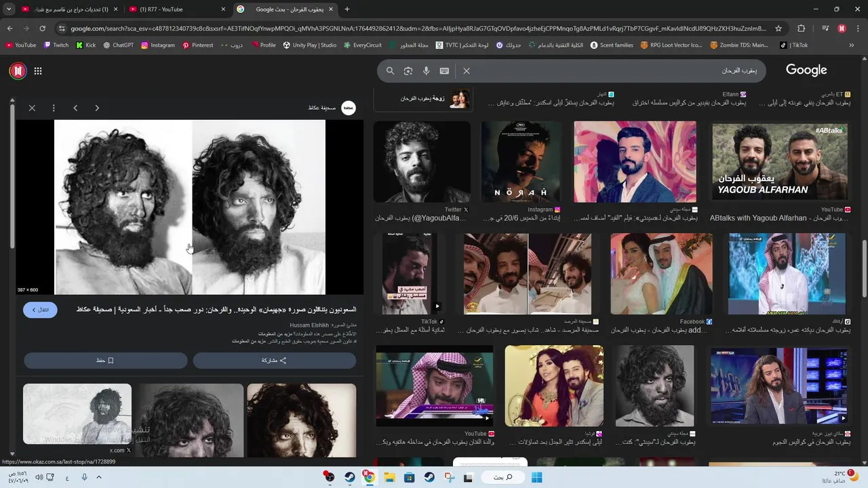Click the address bar URL

tap(418, 28)
